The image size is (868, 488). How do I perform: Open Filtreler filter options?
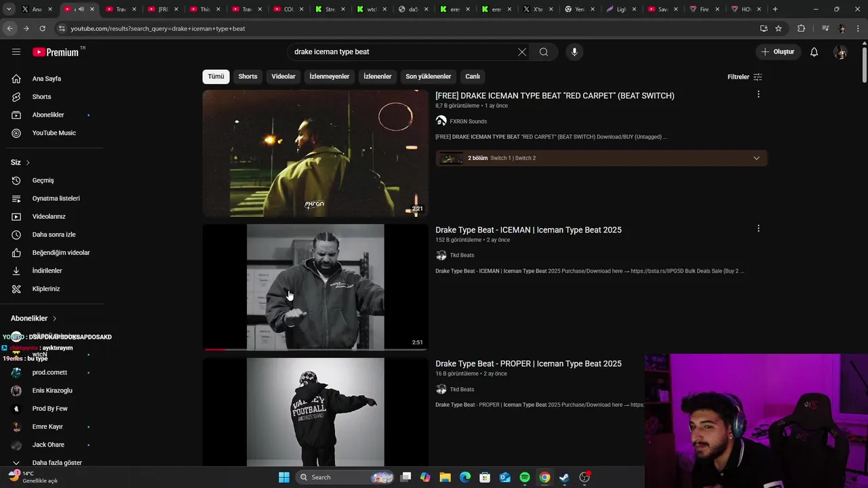[745, 77]
